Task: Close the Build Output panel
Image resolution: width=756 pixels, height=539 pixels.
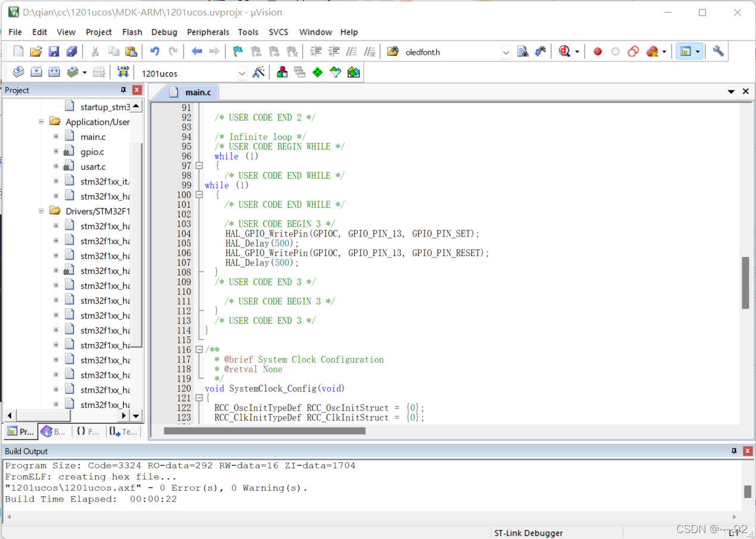Action: click(x=748, y=451)
